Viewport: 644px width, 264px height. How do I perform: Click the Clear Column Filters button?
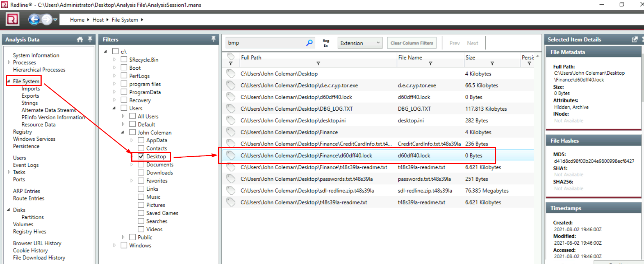pos(412,43)
